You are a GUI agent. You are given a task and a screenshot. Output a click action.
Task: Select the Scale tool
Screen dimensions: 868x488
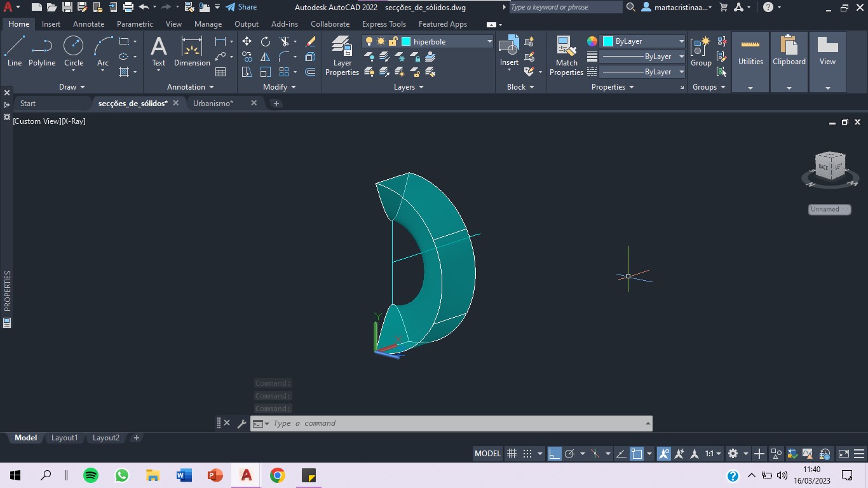pyautogui.click(x=266, y=72)
